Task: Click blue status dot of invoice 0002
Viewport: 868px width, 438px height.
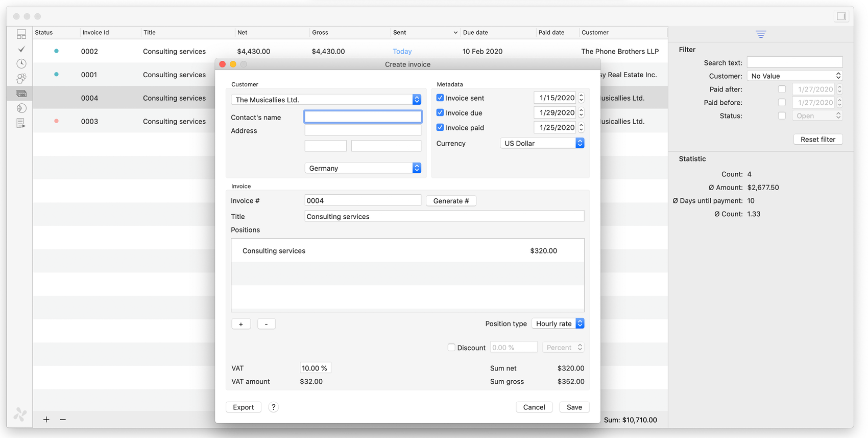Action: (56, 51)
